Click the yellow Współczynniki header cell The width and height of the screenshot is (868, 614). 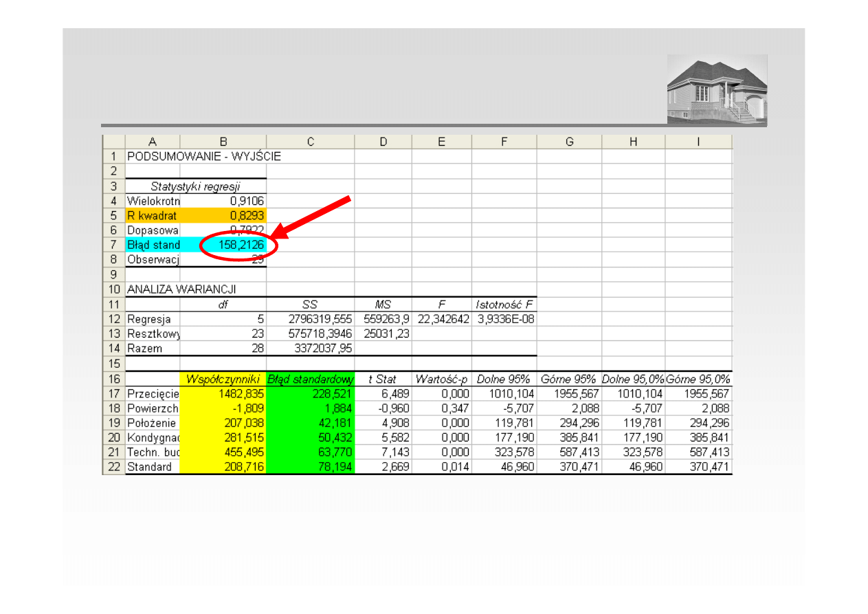(223, 379)
